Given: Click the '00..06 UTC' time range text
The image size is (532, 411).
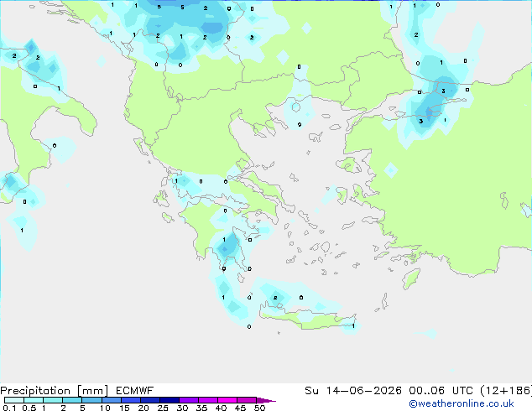Looking at the screenshot, I should (441, 391).
